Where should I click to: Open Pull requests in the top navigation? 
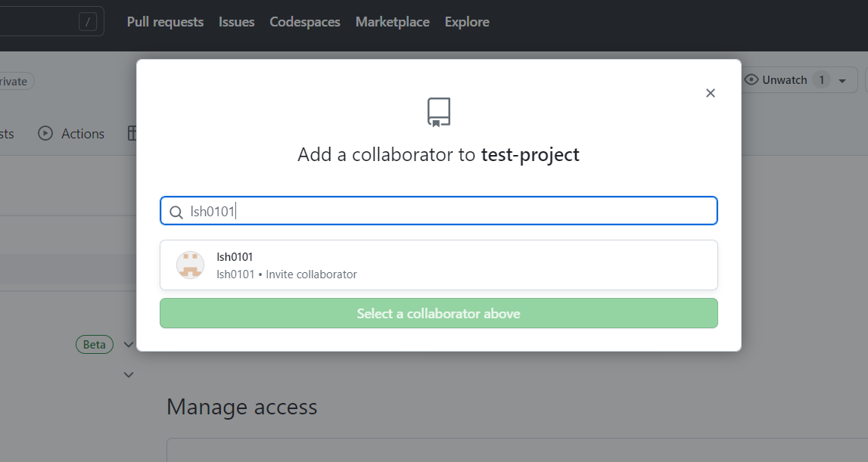point(165,22)
